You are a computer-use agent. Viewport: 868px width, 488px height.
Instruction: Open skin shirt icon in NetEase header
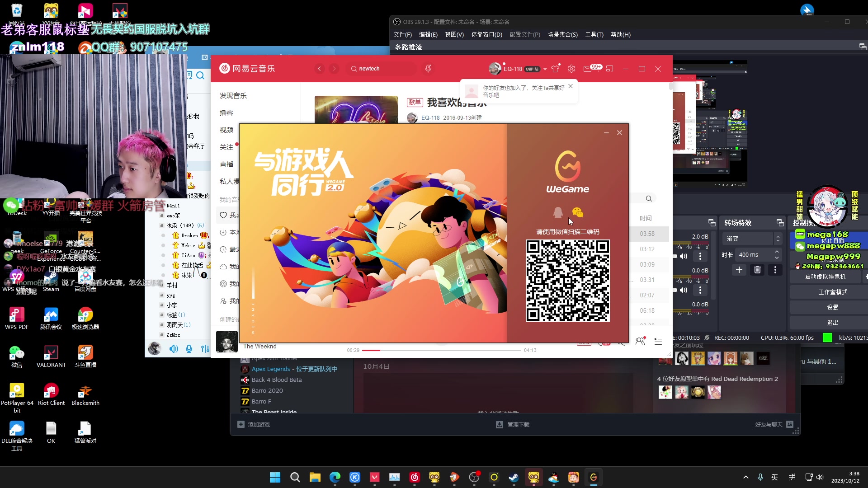[556, 69]
